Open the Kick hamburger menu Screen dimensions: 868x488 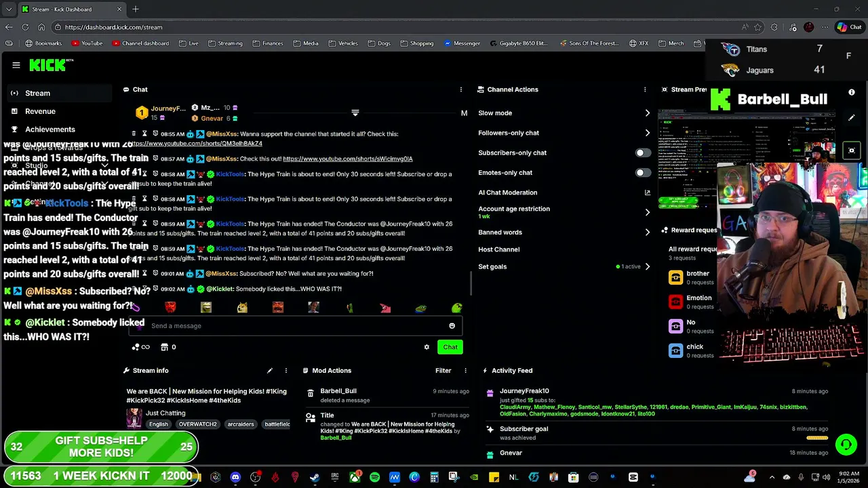coord(16,65)
